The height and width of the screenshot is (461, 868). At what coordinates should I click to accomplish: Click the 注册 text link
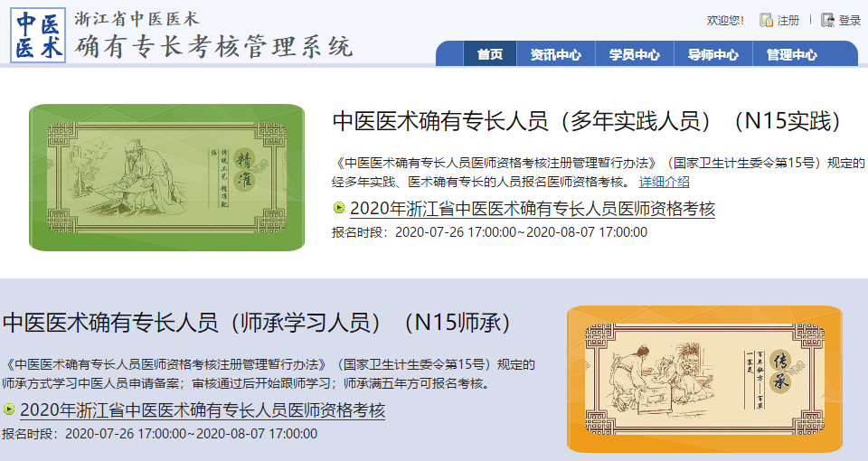tap(788, 21)
